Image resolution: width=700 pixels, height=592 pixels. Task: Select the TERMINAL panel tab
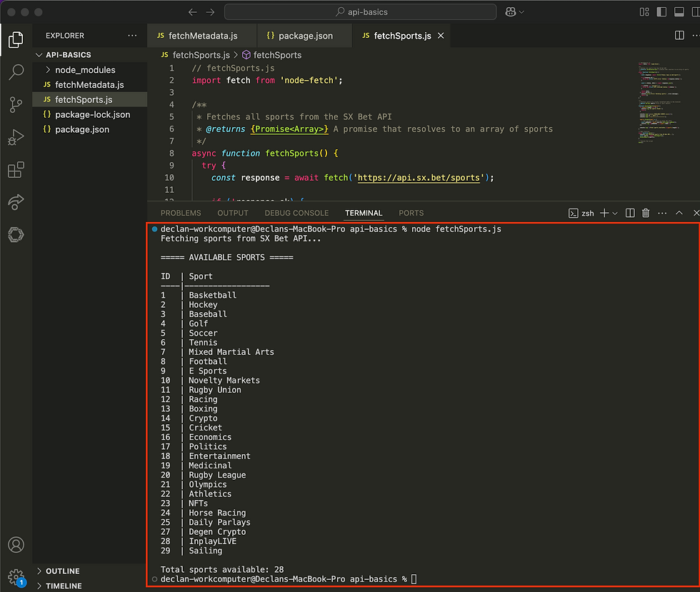coord(364,213)
